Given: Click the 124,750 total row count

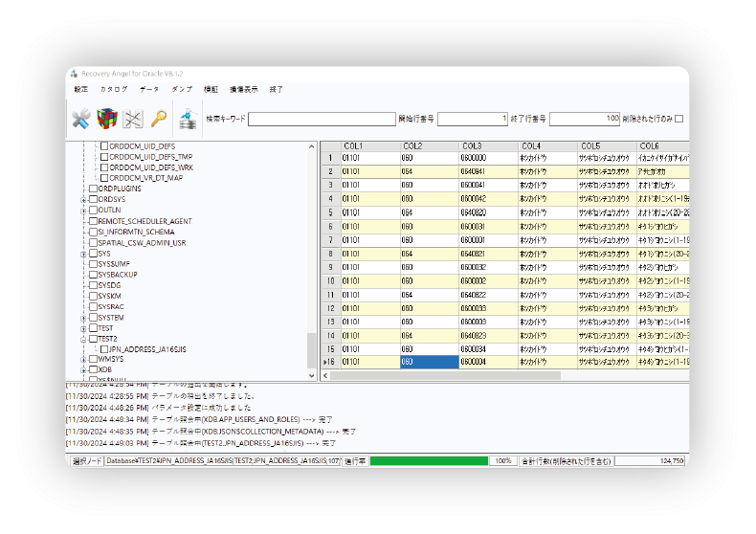Looking at the screenshot, I should coord(650,461).
